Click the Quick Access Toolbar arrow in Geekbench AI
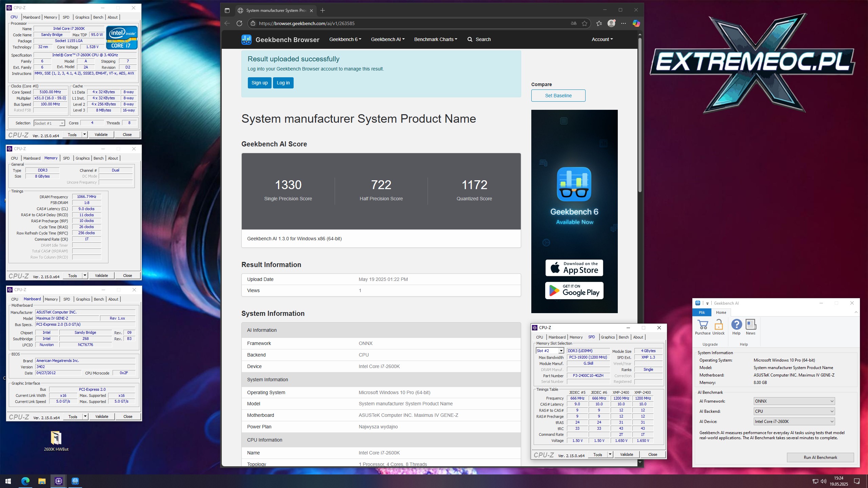The width and height of the screenshot is (868, 488). pos(707,303)
